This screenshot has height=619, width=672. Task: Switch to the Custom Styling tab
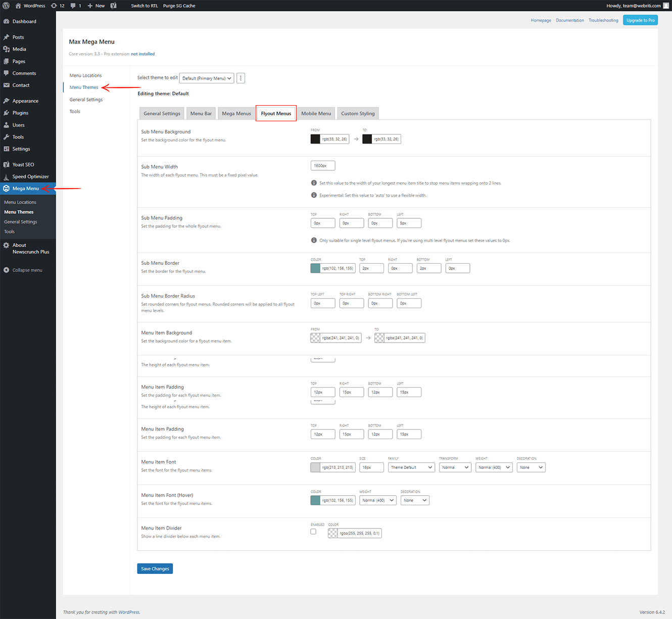point(358,113)
